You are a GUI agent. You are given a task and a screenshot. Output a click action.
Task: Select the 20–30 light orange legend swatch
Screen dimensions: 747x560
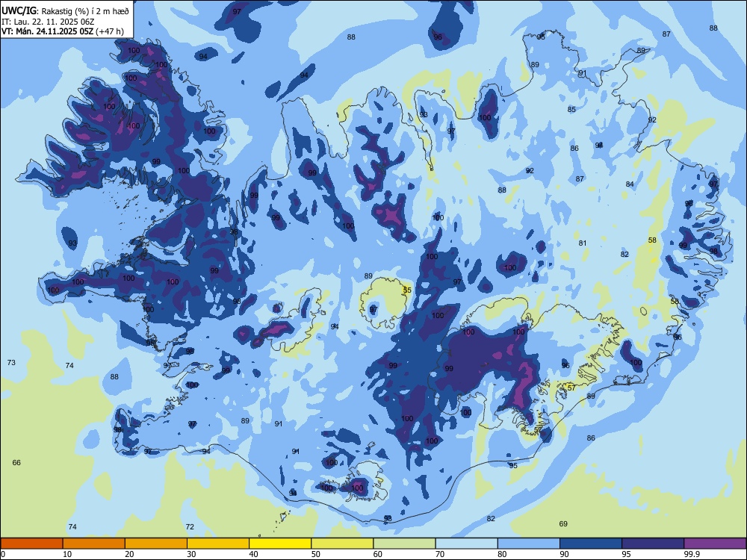coord(156,544)
